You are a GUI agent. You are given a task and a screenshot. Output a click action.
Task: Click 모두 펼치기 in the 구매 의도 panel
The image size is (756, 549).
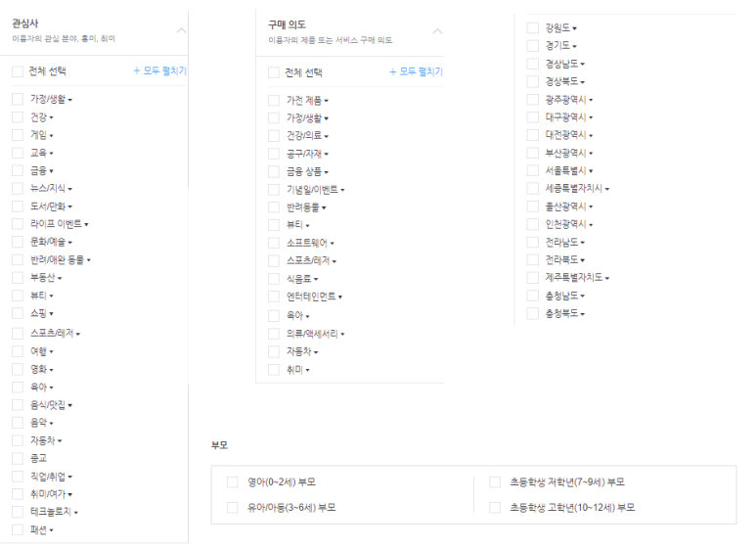tap(416, 72)
